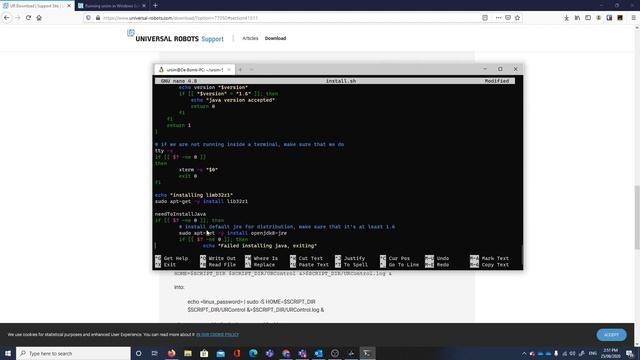Reload the current browser page

28,18
